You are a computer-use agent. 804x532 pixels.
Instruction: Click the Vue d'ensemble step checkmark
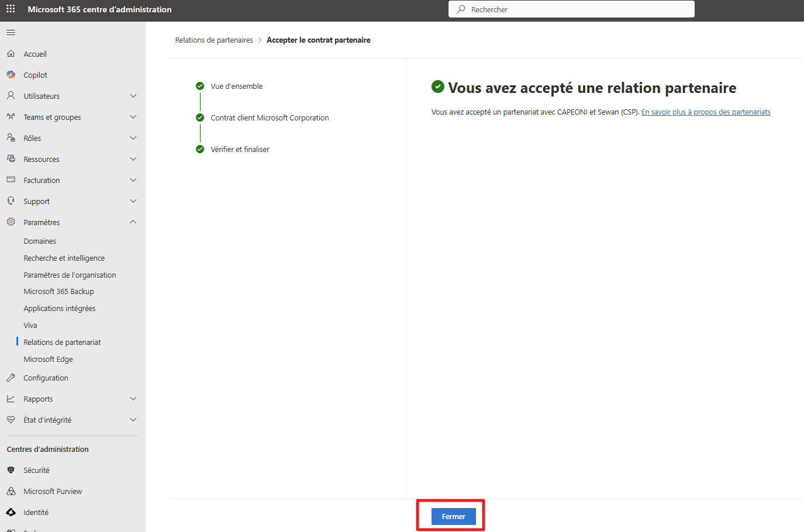click(x=200, y=86)
